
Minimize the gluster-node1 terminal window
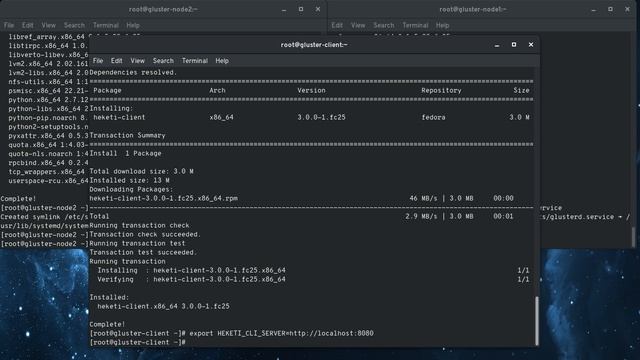pos(593,9)
